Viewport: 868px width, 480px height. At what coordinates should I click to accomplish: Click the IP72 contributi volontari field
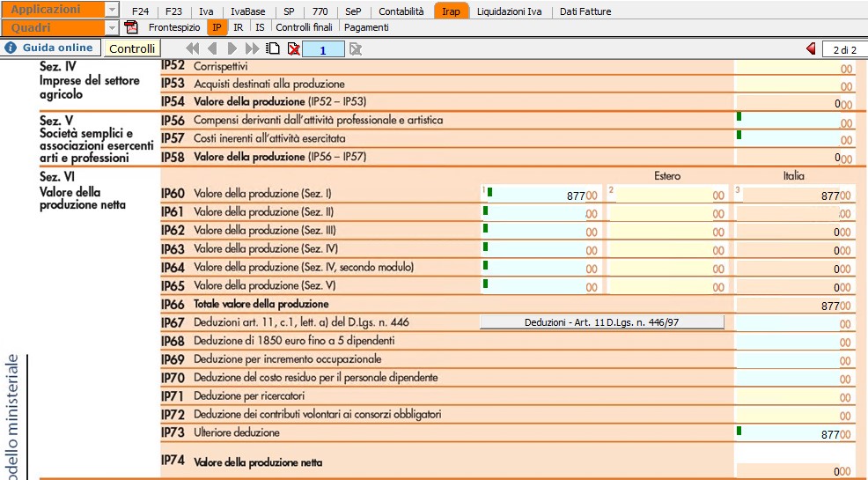(x=794, y=415)
